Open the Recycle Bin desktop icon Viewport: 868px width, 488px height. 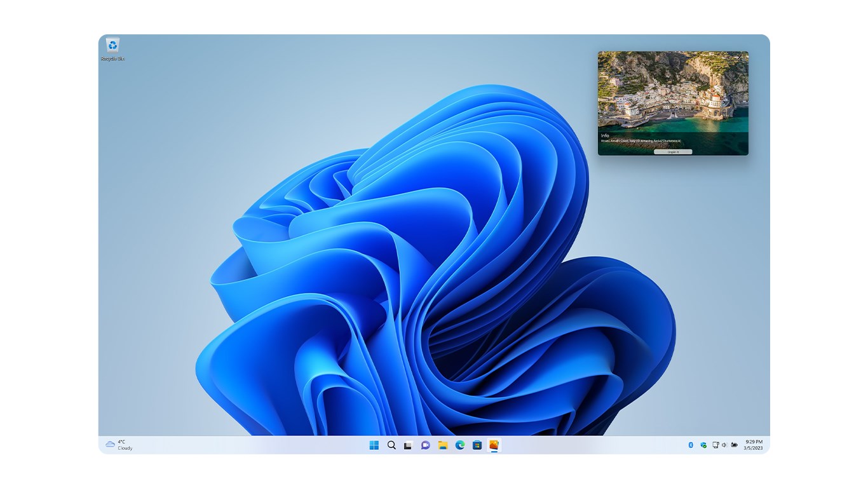112,49
